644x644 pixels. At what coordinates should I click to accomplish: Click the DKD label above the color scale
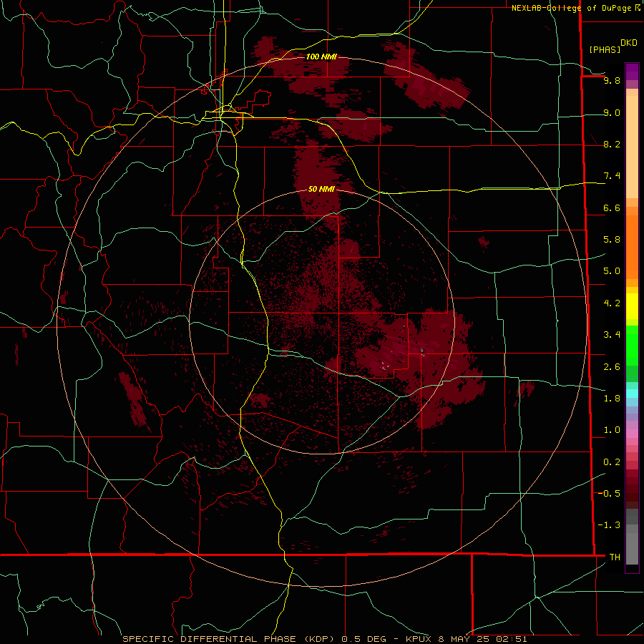click(x=629, y=43)
